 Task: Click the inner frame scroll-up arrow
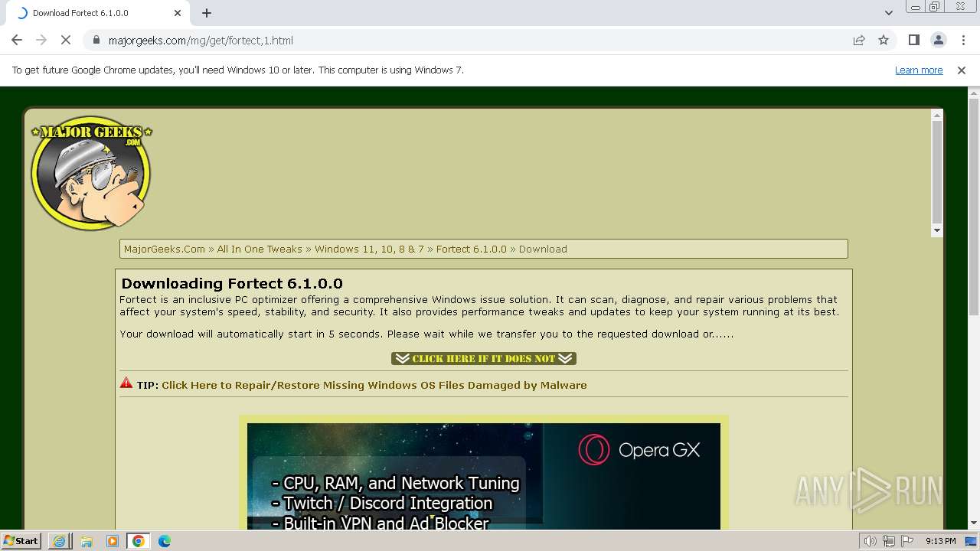coord(937,115)
